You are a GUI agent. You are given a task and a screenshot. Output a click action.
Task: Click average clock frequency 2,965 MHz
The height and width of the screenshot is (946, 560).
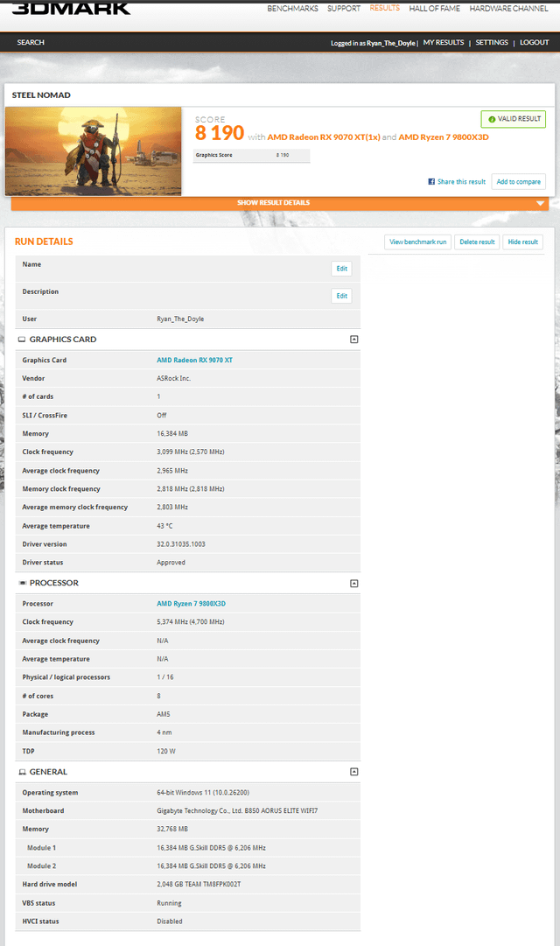click(172, 471)
